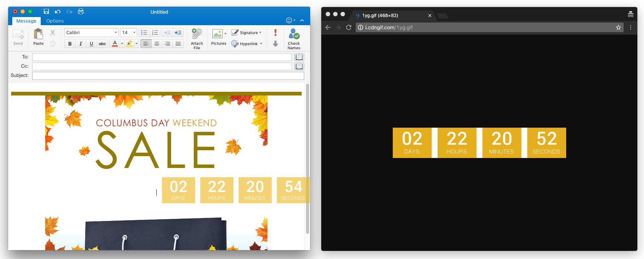Click the message body vertical scrollbar
The image size is (644, 259).
pos(308,159)
